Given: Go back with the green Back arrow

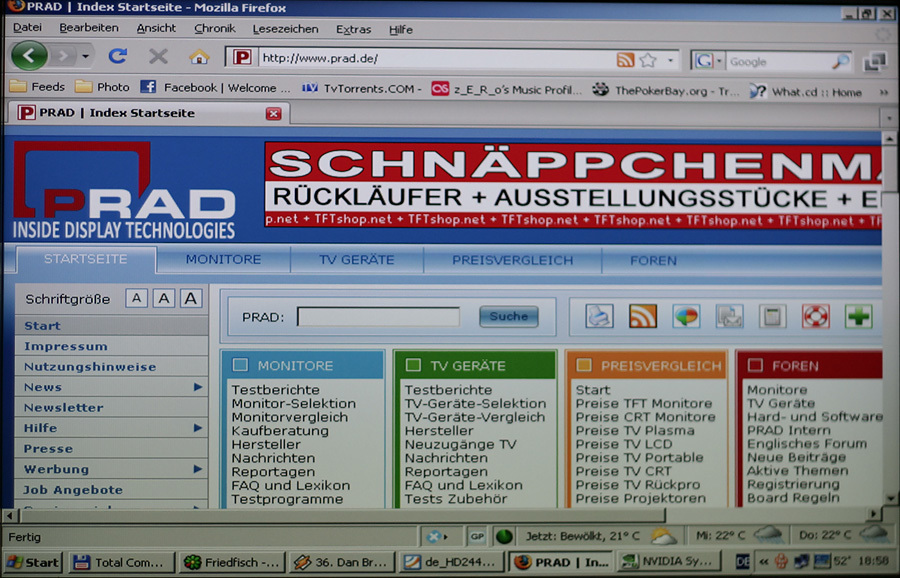Looking at the screenshot, I should pyautogui.click(x=29, y=56).
